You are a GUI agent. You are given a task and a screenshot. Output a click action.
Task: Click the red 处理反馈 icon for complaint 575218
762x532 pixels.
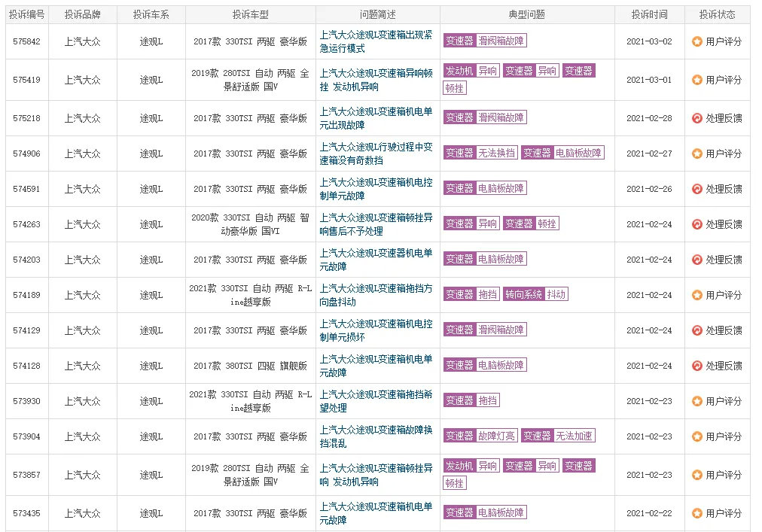pos(696,118)
